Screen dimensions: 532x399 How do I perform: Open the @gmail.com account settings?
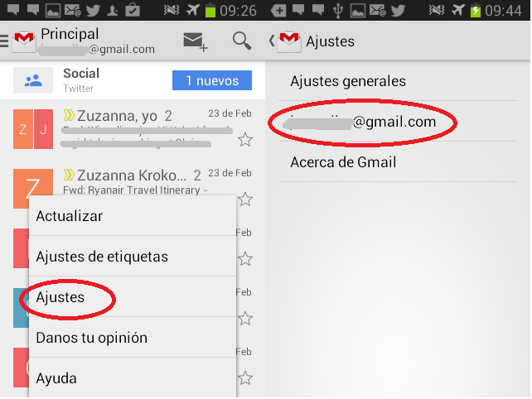coord(398,122)
